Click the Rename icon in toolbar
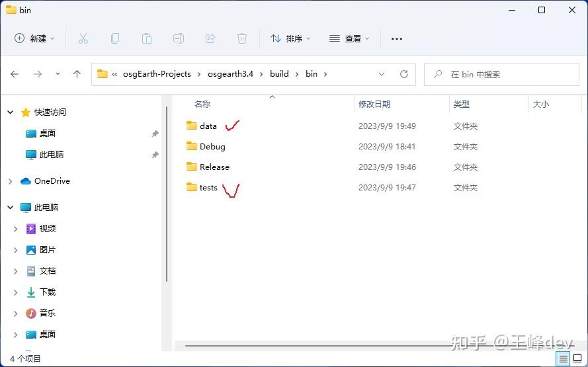Screen dimensions: 588x367 point(179,38)
